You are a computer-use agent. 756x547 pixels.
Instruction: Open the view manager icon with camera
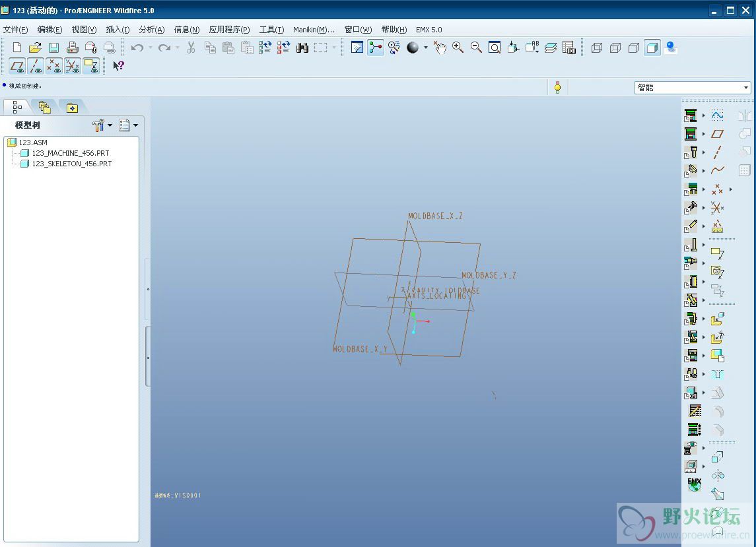coord(569,48)
